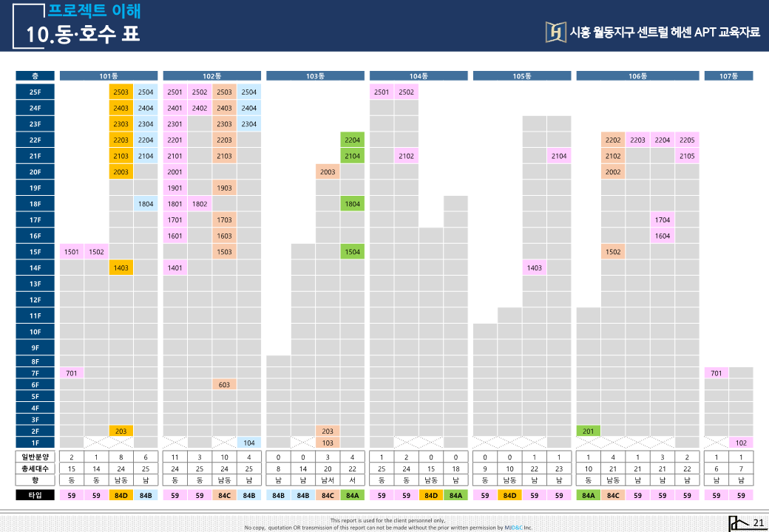Screen dimensions: 769x532
Task: Select the green 201 unit in 106동
Action: [588, 431]
